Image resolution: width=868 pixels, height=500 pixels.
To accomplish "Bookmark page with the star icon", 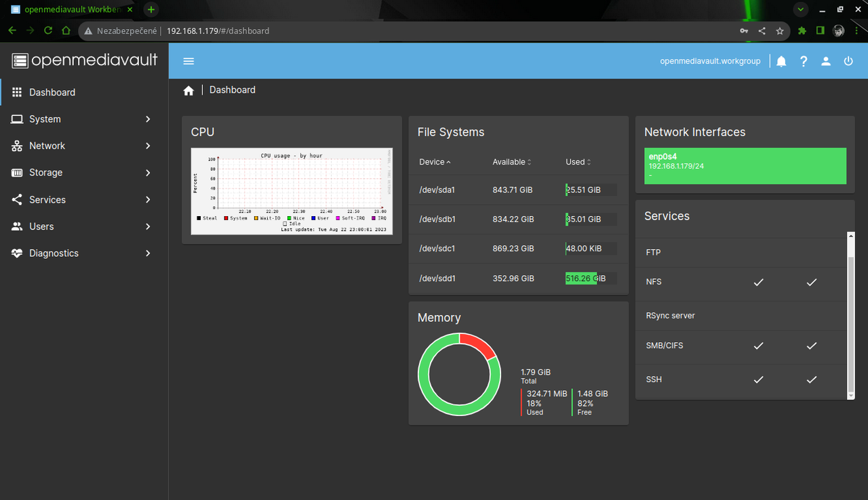I will click(780, 30).
